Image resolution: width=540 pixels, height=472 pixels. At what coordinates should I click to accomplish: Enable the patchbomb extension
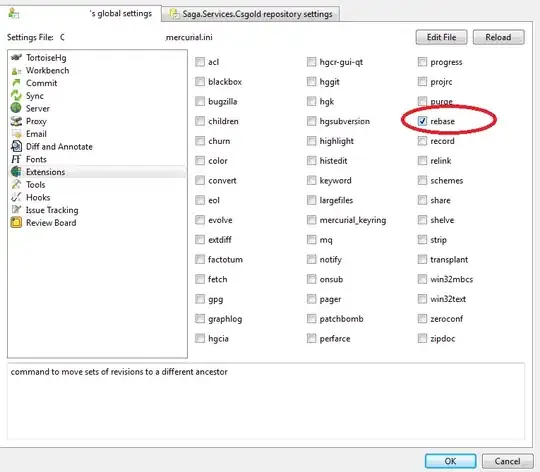click(x=311, y=319)
